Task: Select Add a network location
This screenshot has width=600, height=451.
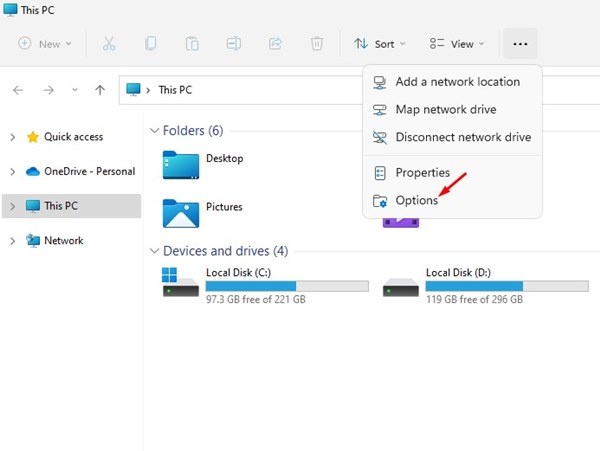Action: coord(452,82)
